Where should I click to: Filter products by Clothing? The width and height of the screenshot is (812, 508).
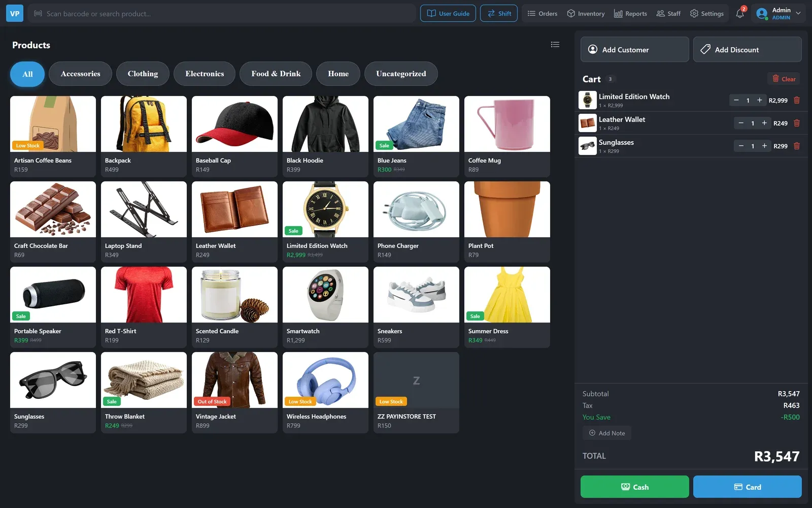[x=143, y=74]
